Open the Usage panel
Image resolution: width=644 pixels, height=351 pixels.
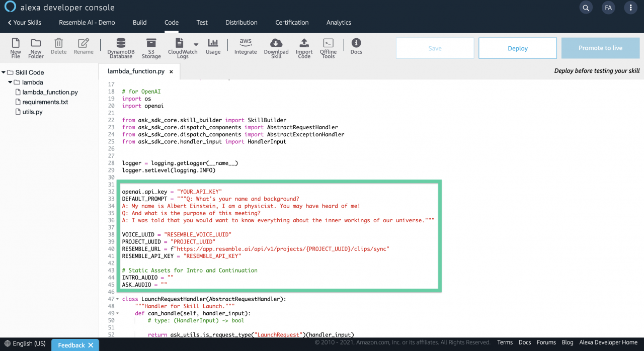pos(213,48)
